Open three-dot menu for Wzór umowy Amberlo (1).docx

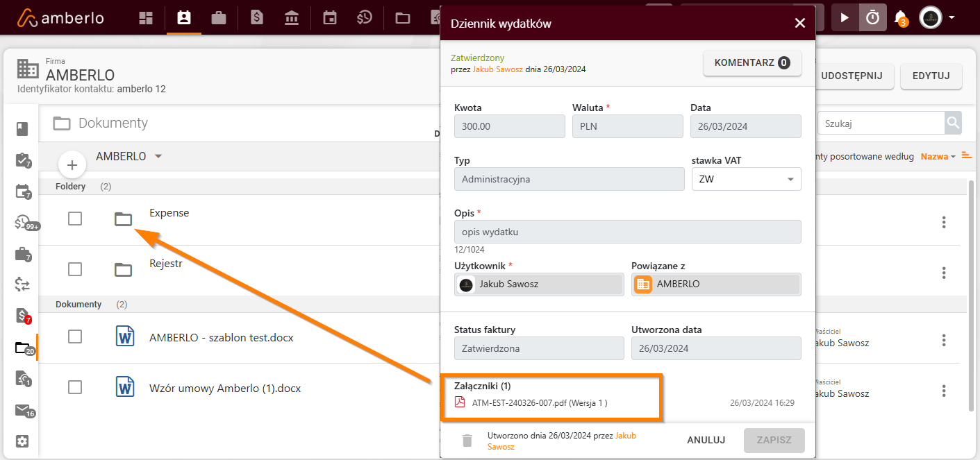(944, 391)
